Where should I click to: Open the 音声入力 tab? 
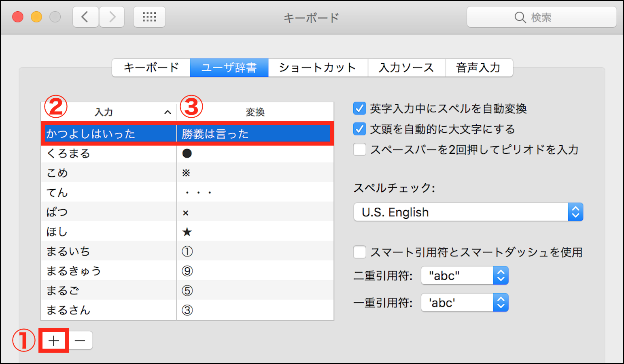[x=478, y=68]
